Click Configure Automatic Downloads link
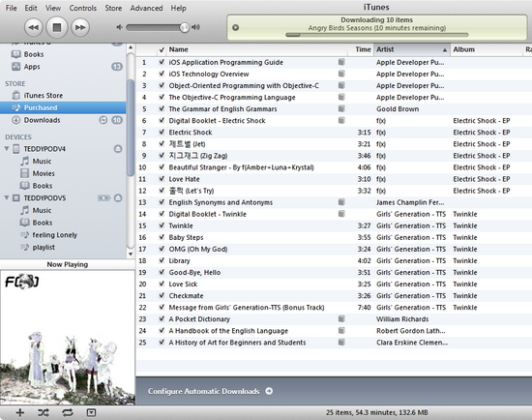Screen dimensions: 532x420 coord(203,391)
